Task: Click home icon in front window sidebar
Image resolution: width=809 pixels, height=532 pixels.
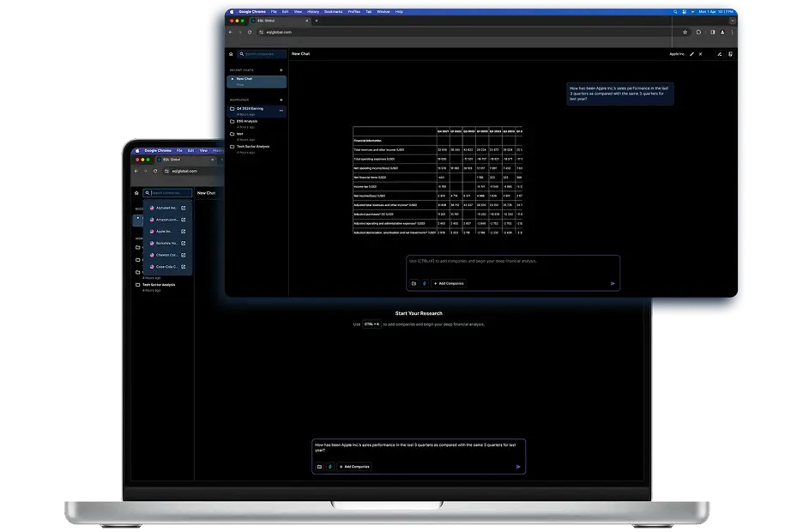Action: (231, 54)
